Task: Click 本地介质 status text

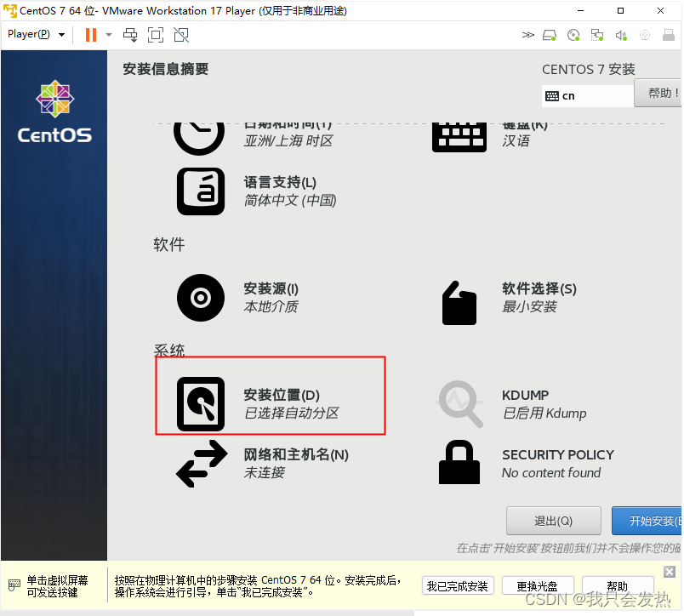Action: pyautogui.click(x=271, y=306)
